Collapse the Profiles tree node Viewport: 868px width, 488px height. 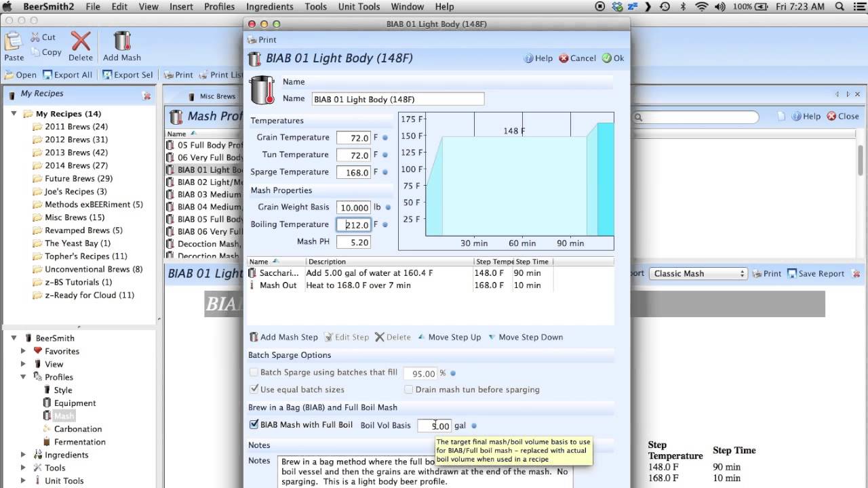point(23,377)
